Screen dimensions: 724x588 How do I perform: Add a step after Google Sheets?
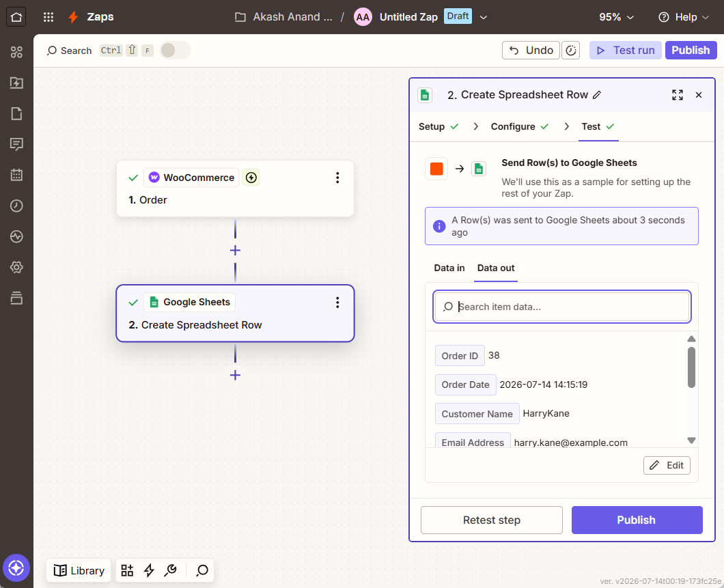(x=235, y=375)
